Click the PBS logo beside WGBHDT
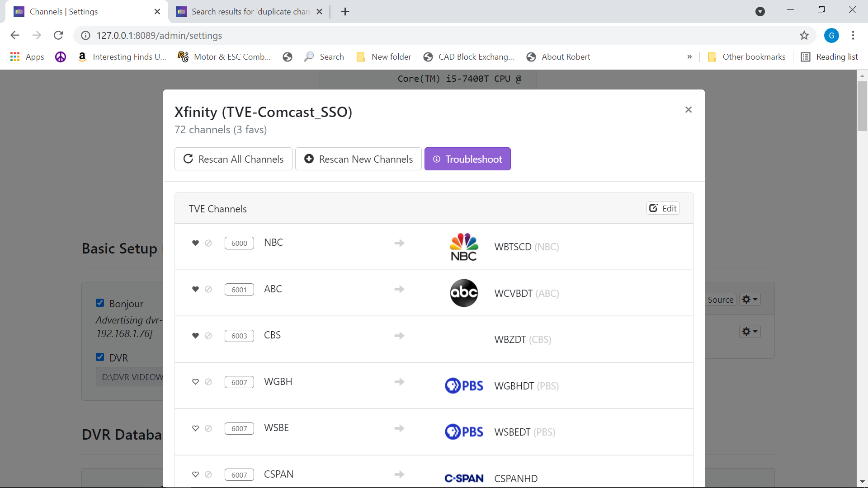 coord(464,386)
